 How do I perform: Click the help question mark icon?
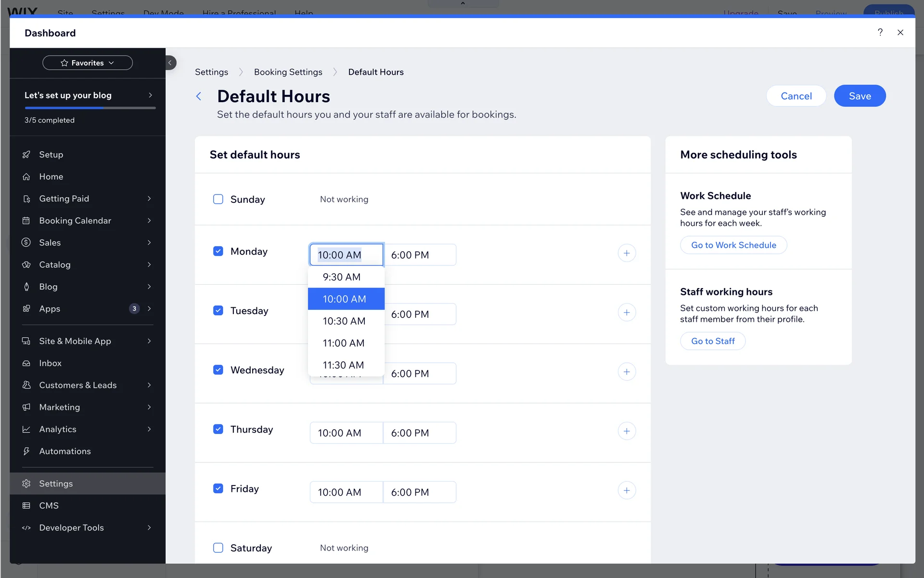880,32
